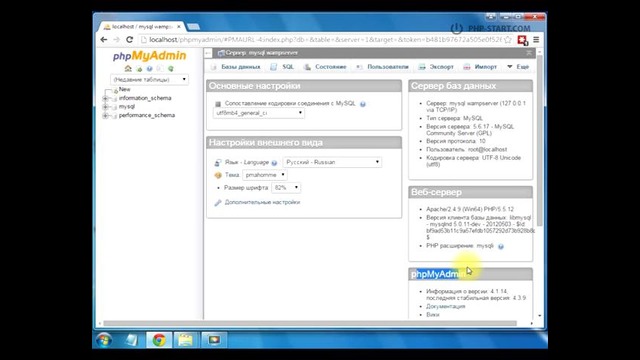Open Дополнительные настройки link
The image size is (640, 360).
[x=262, y=202]
